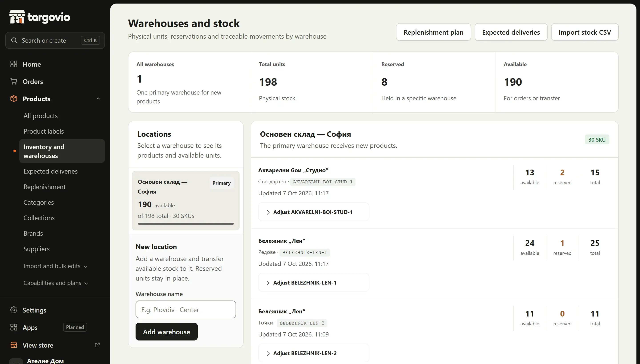
Task: Click Ателие Дом account name
Action: [45, 361]
